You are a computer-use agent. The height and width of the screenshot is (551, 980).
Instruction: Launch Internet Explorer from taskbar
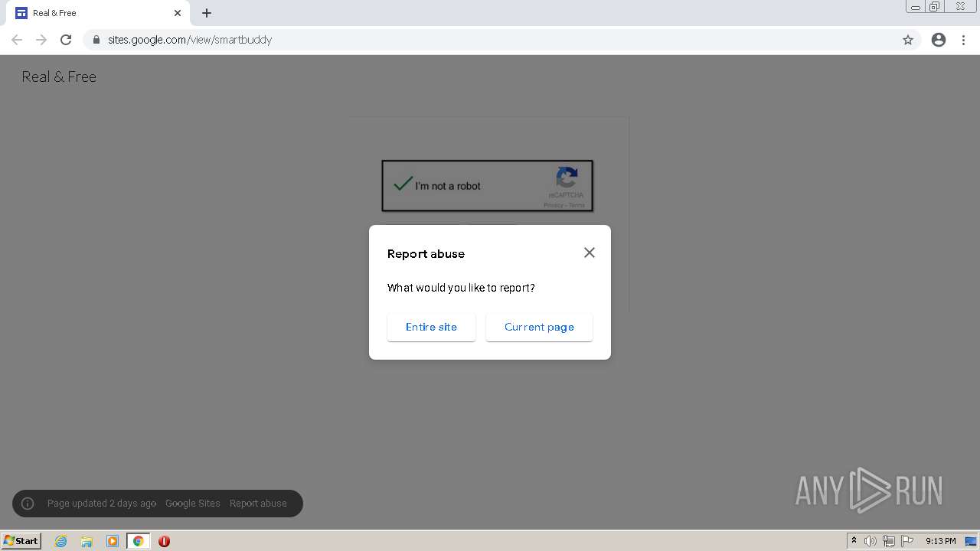pos(61,541)
